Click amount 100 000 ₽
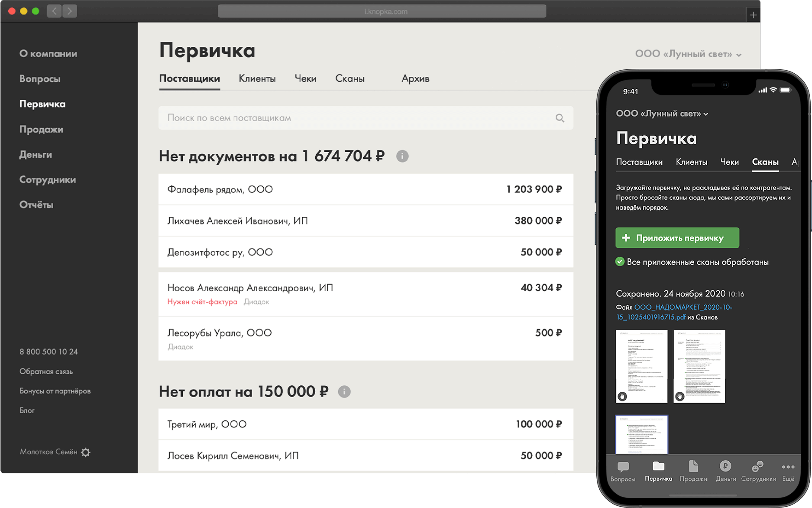This screenshot has height=508, width=812. [539, 424]
